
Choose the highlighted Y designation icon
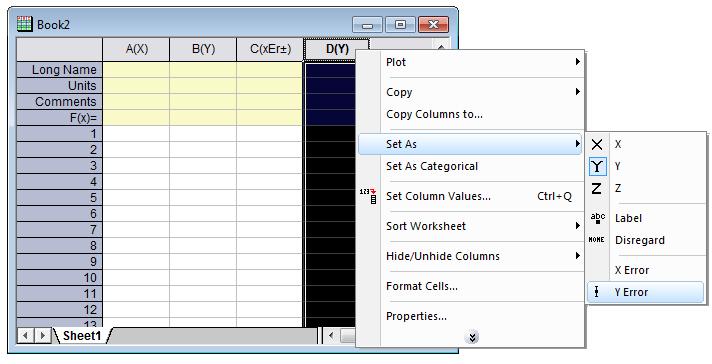597,167
